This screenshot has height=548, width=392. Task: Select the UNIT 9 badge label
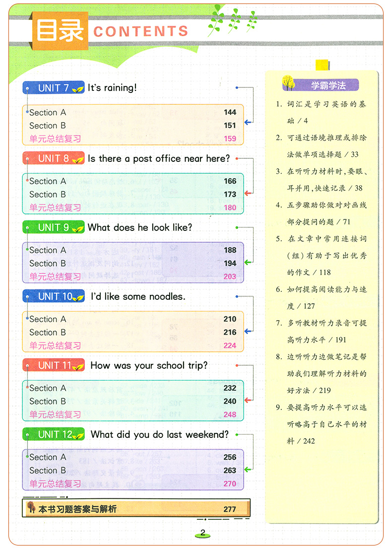(x=54, y=227)
